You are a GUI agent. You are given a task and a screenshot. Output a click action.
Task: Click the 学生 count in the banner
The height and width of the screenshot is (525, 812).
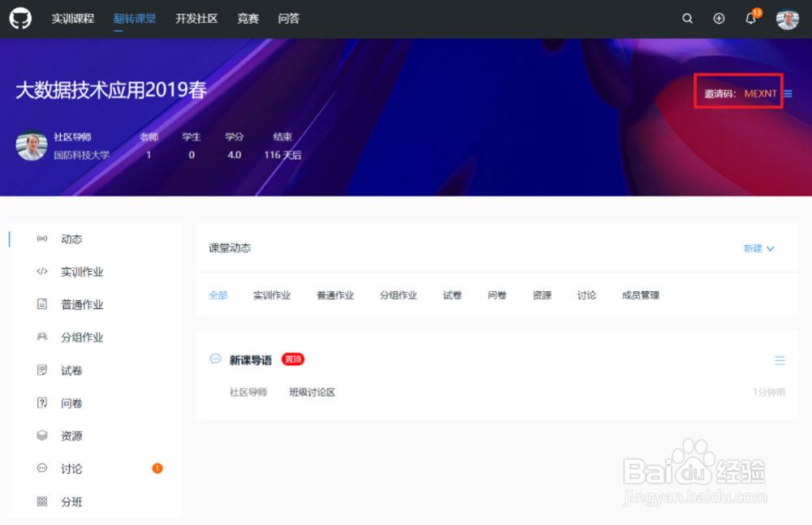pos(192,155)
